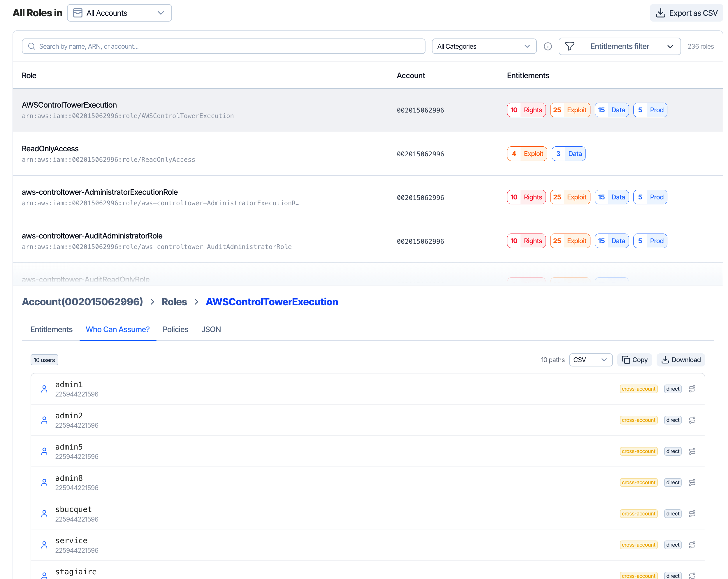Click Account(002015062996) breadcrumb link
728x579 pixels.
tap(82, 302)
